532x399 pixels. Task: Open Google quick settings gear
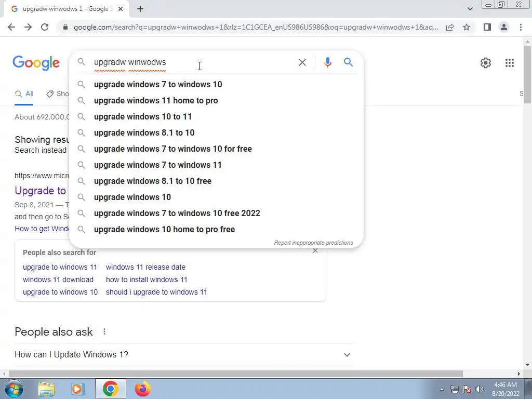(486, 63)
